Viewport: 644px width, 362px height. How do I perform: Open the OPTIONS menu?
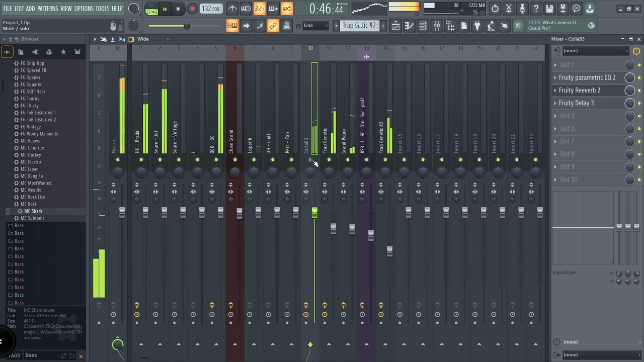[84, 9]
